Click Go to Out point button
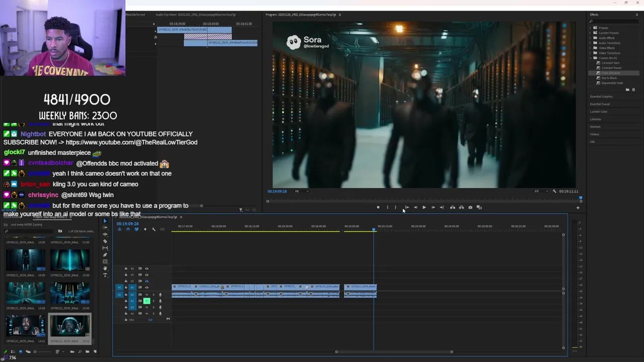644x362 pixels. coord(442,207)
